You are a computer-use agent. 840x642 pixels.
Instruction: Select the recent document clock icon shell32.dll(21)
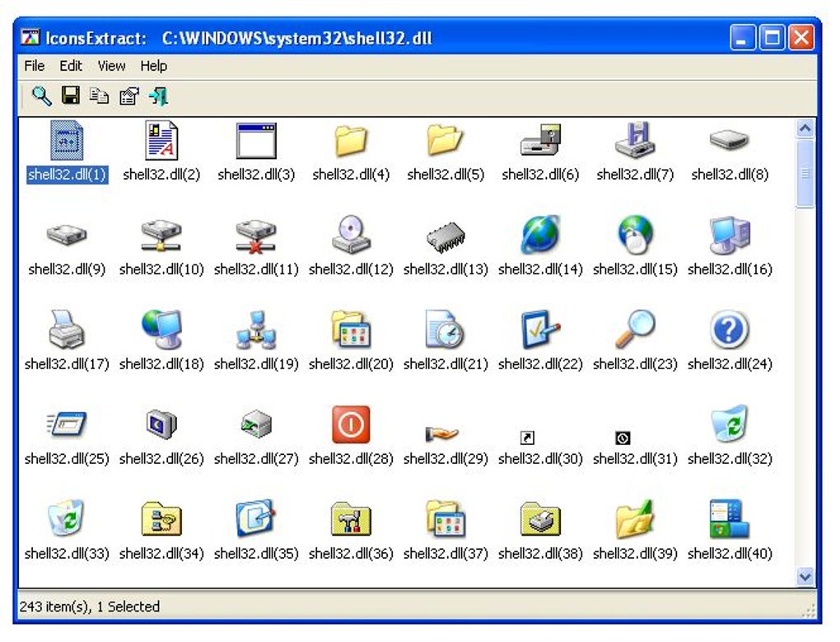(446, 329)
